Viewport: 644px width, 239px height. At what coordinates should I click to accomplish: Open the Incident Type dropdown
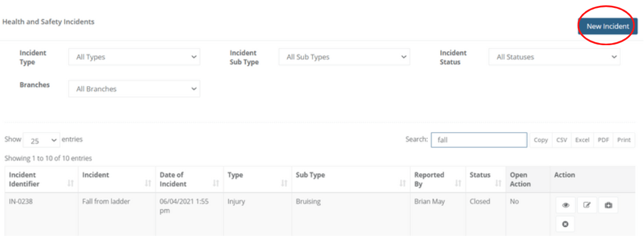coord(134,57)
